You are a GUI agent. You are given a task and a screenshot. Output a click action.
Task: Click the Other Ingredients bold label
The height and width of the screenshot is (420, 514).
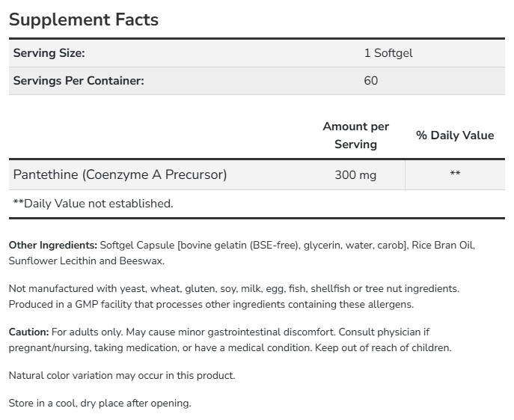tap(53, 245)
